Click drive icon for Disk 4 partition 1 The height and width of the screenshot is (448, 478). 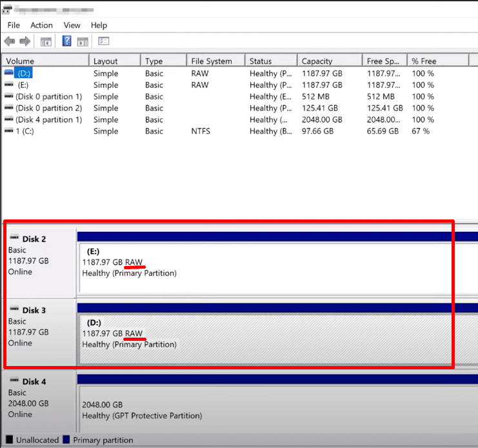(8, 119)
